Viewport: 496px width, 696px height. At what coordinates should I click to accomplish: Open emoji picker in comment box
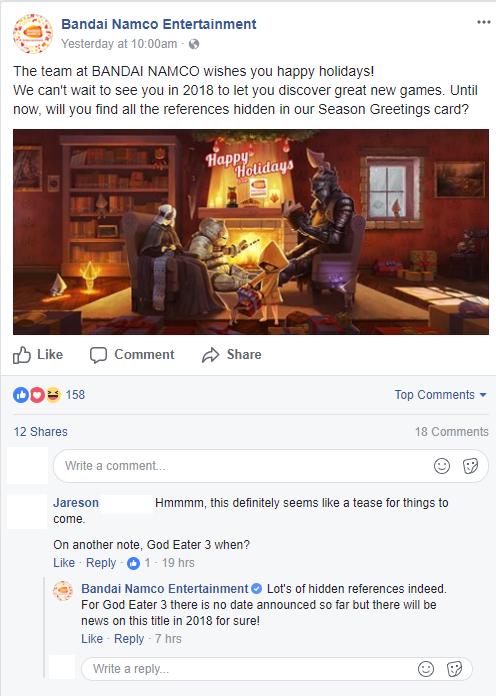coord(442,466)
